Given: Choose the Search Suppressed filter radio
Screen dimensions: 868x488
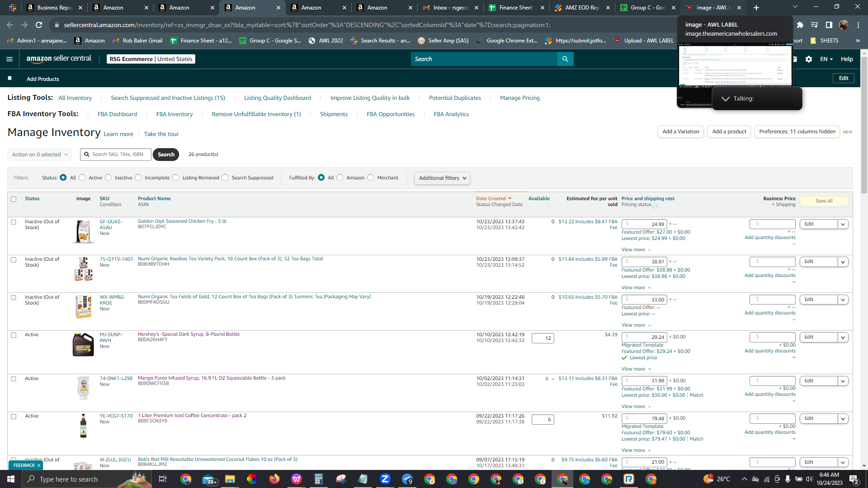Looking at the screenshot, I should 225,178.
